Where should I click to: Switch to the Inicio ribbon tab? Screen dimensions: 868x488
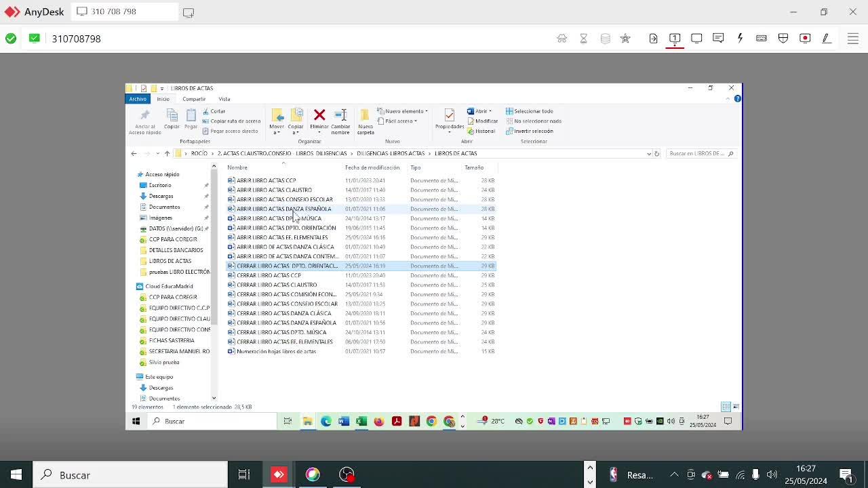(163, 99)
